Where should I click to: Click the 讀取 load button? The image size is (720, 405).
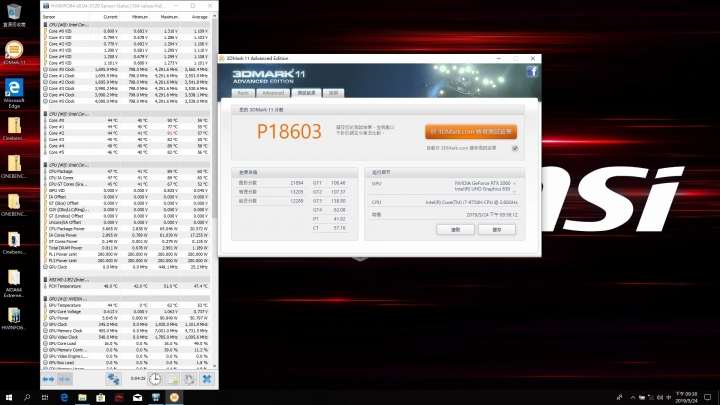pyautogui.click(x=455, y=230)
